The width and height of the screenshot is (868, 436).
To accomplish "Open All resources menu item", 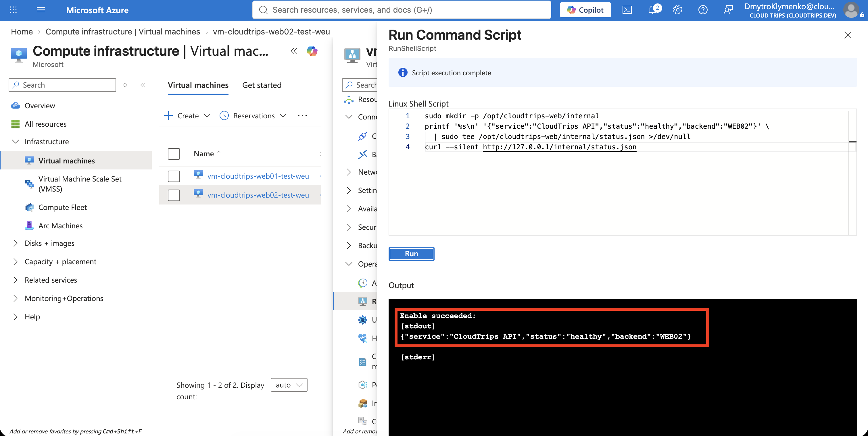I will click(x=45, y=124).
